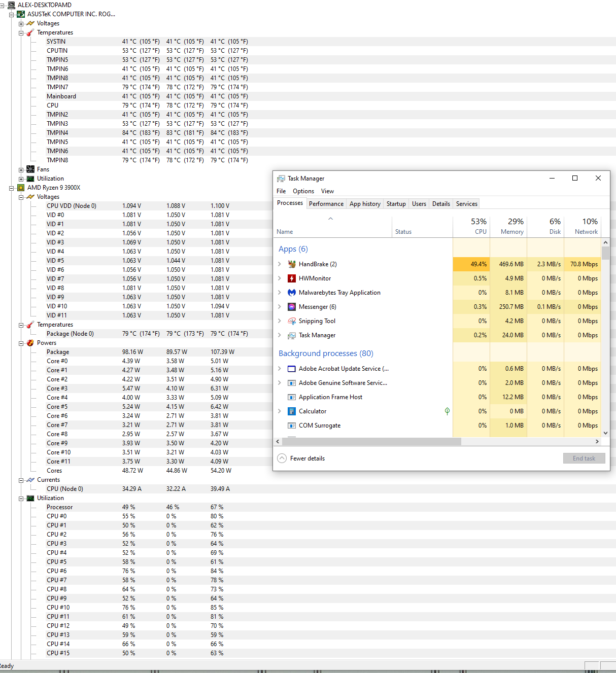Viewport: 616px width, 673px height.
Task: Click the Messenger app icon
Action: click(292, 307)
